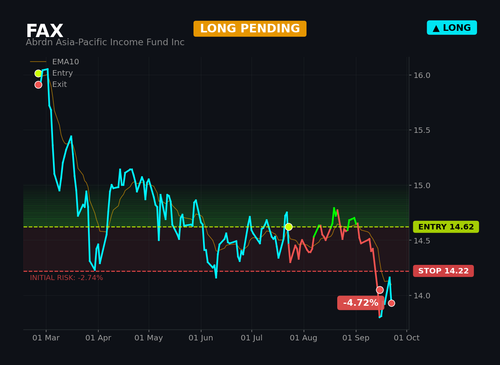Click the 01 May date label

[x=149, y=338]
